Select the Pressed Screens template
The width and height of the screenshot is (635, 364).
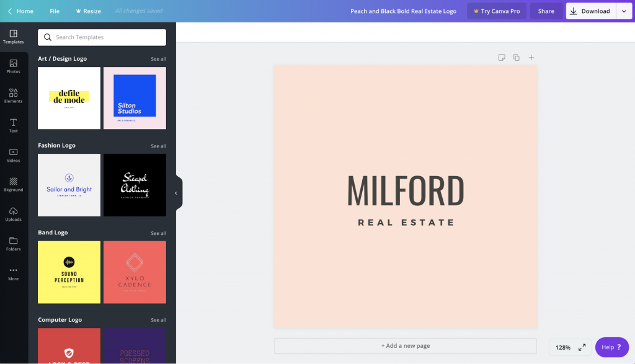tap(135, 346)
